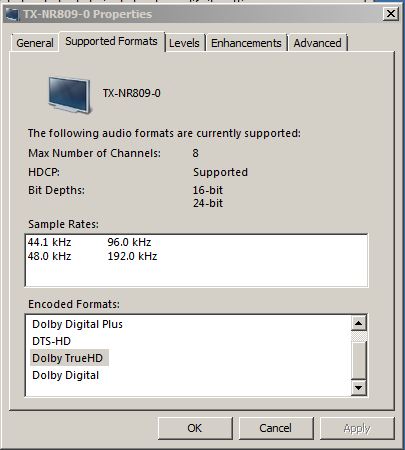405x450 pixels.
Task: Select Dolby Digital Plus in encoded formats
Action: (77, 324)
